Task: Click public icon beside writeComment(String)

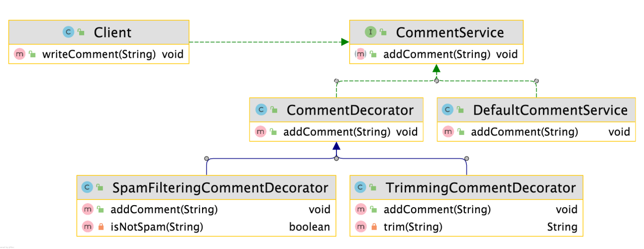Action: 32,54
